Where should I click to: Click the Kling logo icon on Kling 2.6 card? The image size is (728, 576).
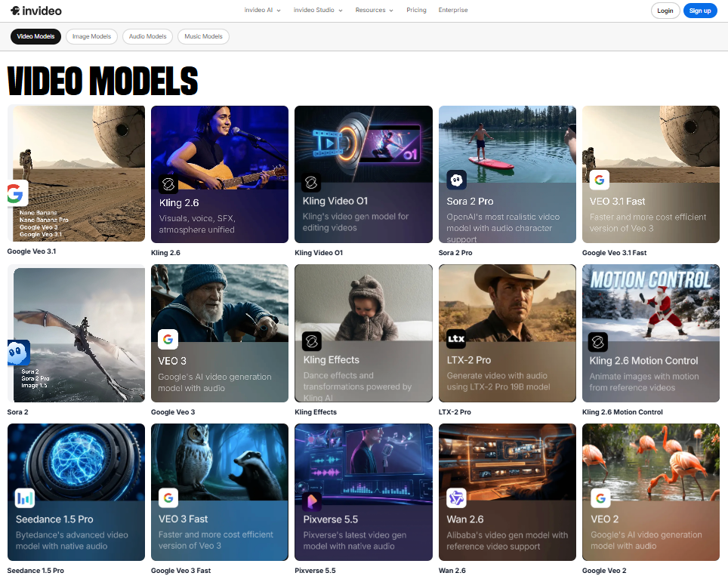coord(168,184)
